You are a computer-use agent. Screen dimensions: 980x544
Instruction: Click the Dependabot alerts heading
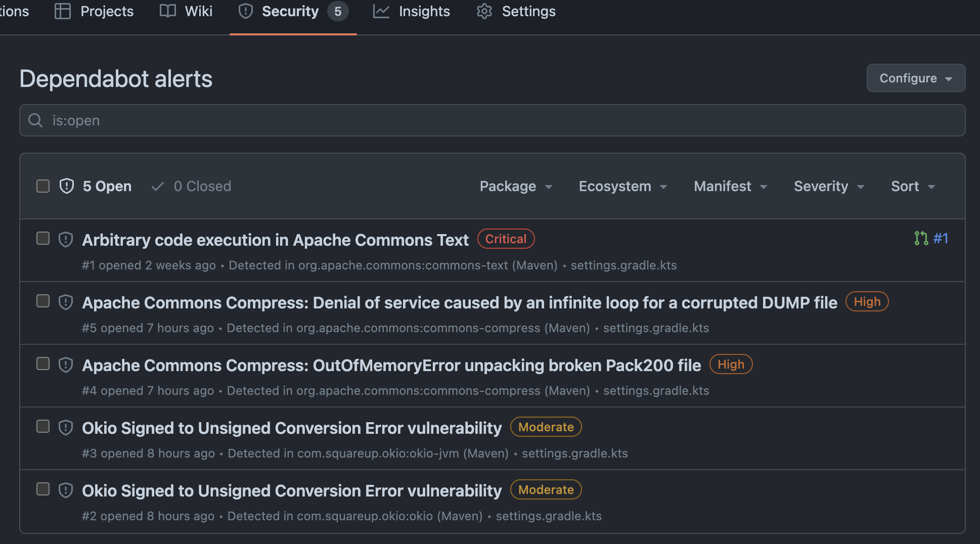(116, 79)
